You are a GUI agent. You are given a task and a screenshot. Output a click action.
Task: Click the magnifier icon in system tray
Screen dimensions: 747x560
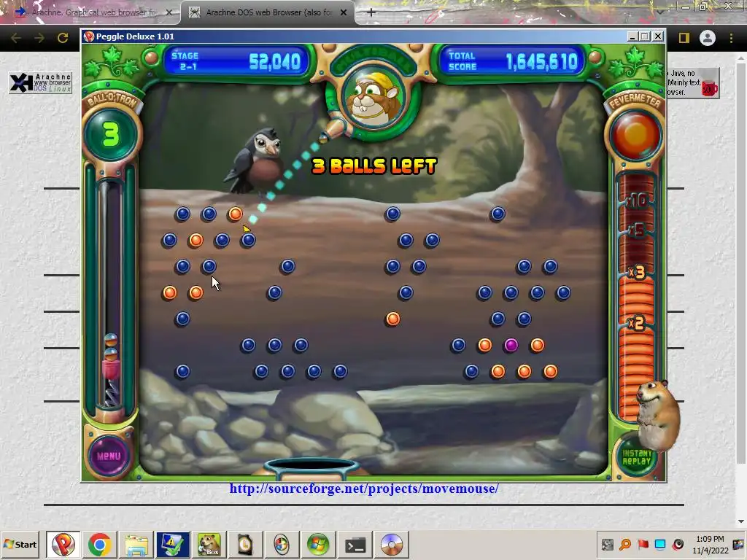(x=625, y=544)
